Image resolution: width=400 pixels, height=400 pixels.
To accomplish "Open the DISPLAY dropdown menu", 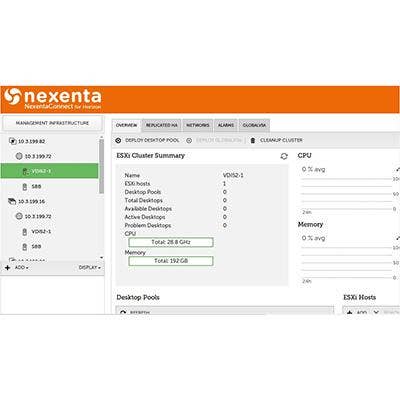I will (90, 268).
